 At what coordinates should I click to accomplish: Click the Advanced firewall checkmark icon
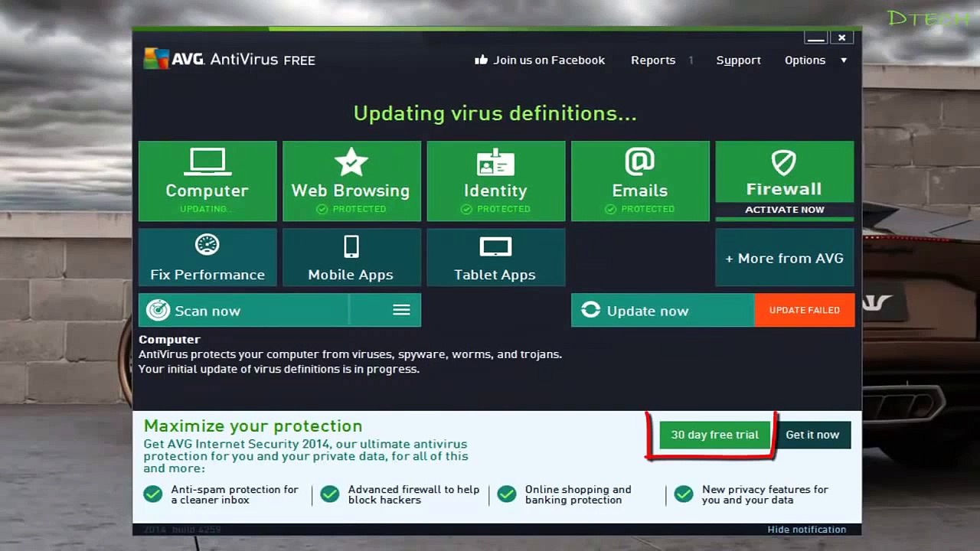coord(330,494)
